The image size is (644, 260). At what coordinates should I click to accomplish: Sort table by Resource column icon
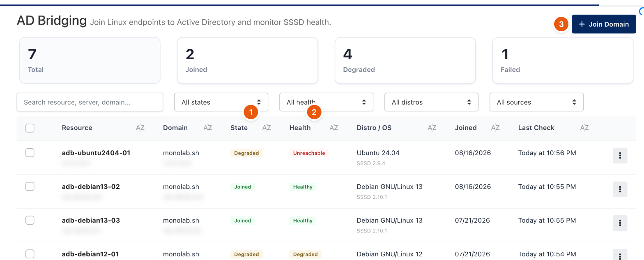[140, 128]
